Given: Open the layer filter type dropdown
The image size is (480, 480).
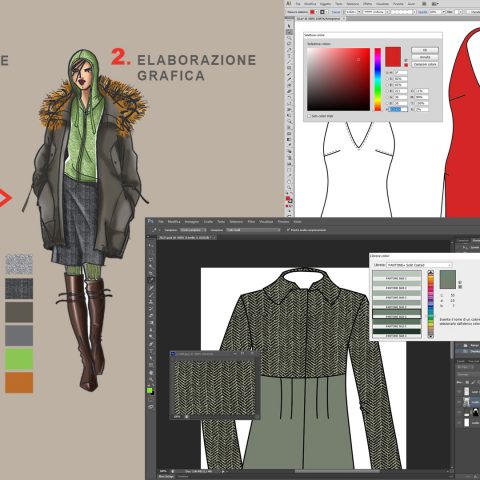Looking at the screenshot, I should pos(466,367).
